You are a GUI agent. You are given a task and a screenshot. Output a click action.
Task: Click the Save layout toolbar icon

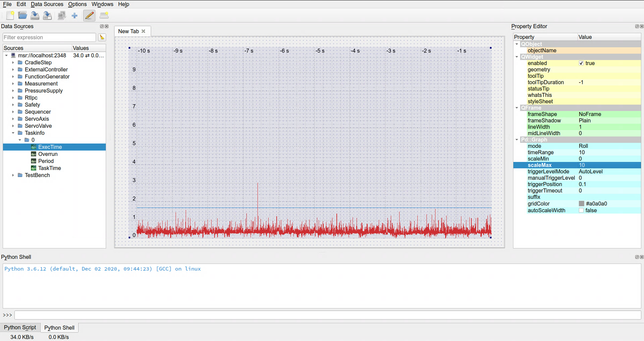point(35,15)
